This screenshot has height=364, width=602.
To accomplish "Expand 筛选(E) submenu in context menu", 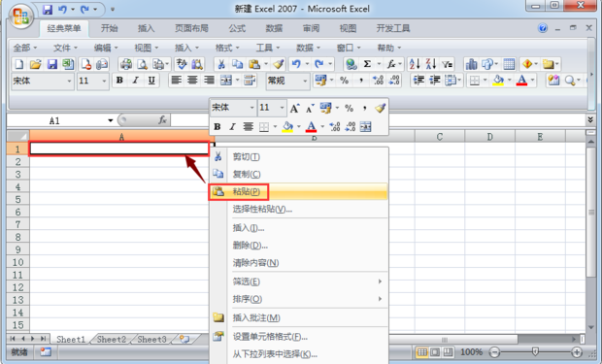I will pyautogui.click(x=380, y=281).
